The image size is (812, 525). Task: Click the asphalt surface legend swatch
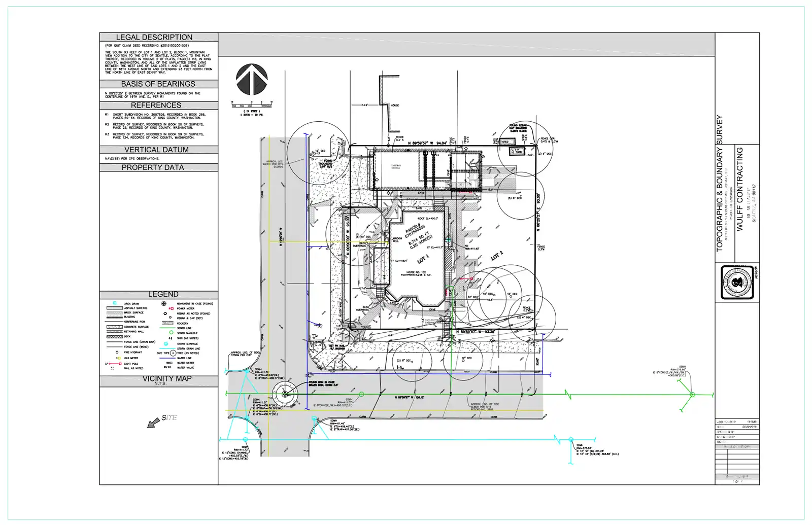point(115,308)
